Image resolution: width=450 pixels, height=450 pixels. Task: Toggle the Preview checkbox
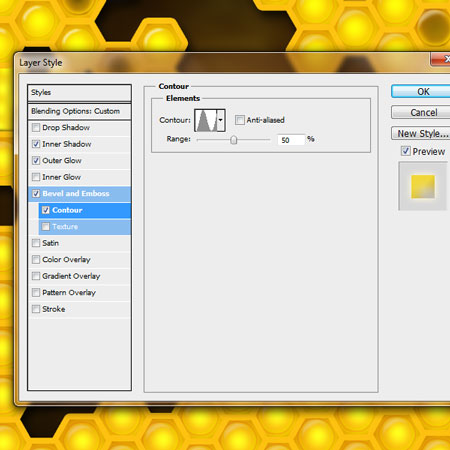(405, 151)
